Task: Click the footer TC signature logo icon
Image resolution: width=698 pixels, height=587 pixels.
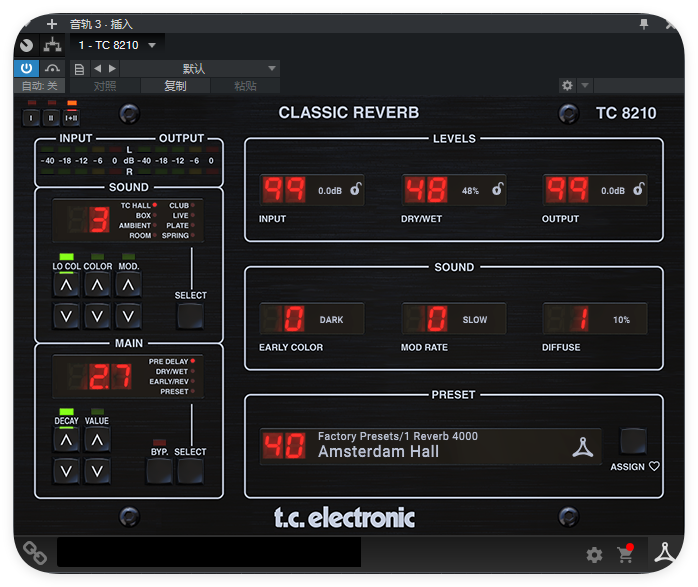Action: pyautogui.click(x=665, y=552)
